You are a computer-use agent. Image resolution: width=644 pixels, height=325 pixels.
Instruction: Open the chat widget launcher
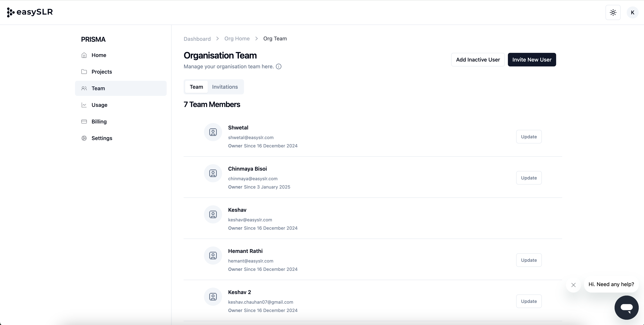(x=626, y=307)
